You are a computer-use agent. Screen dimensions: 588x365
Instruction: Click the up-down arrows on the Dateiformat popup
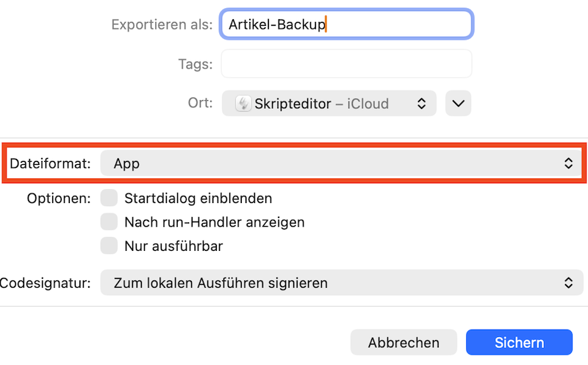tap(568, 163)
